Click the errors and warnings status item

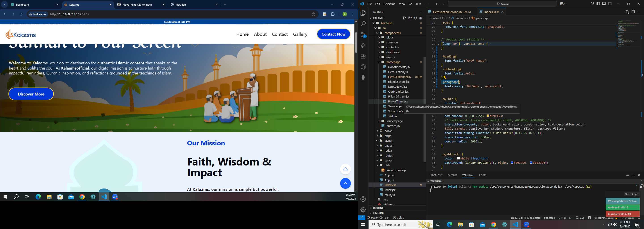point(399,218)
